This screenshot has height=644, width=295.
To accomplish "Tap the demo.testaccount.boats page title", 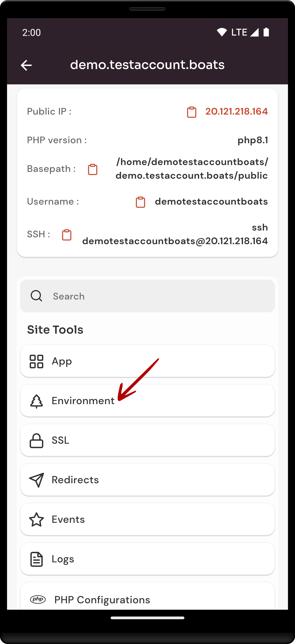I will click(x=147, y=65).
